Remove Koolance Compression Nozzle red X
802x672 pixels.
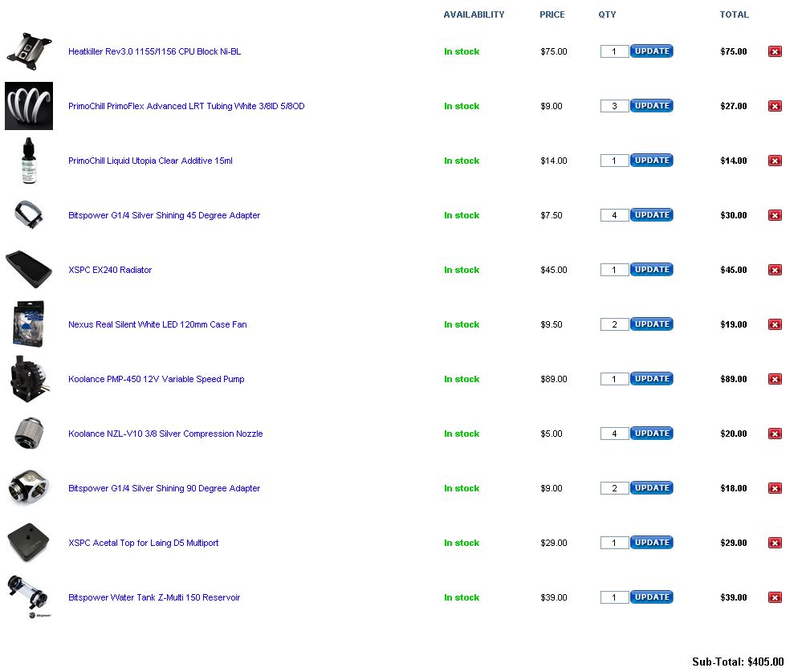775,434
